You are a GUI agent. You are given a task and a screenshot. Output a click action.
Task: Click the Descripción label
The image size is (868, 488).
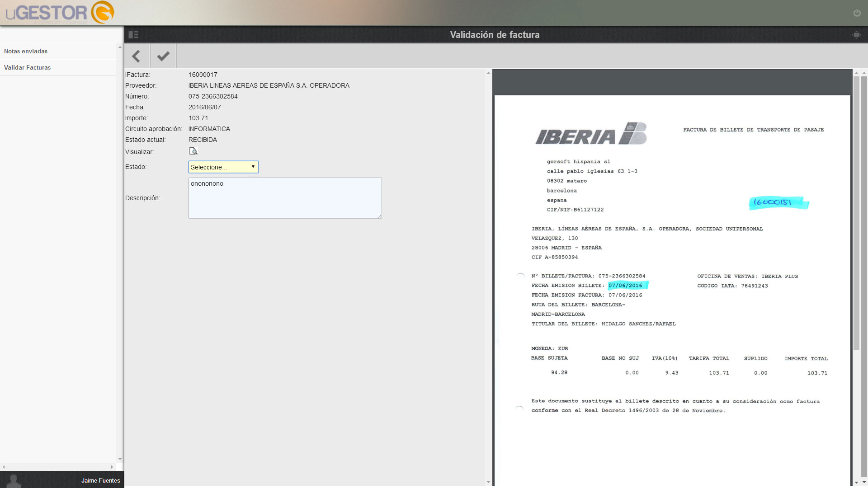point(143,198)
